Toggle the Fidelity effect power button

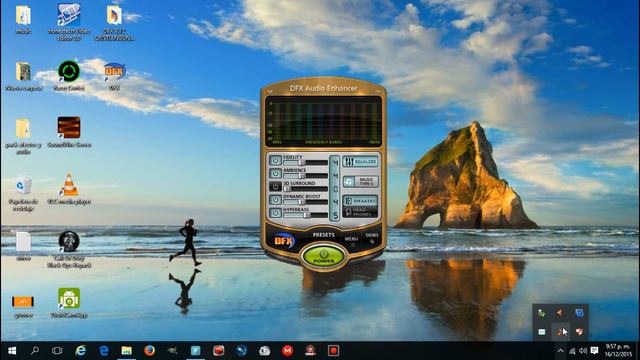276,160
